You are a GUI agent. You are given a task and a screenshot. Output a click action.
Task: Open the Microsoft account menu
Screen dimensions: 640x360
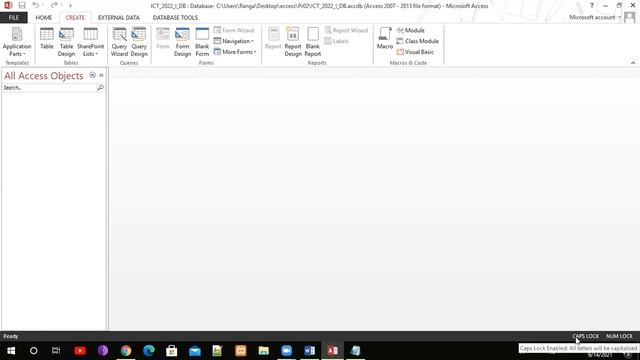(x=595, y=17)
